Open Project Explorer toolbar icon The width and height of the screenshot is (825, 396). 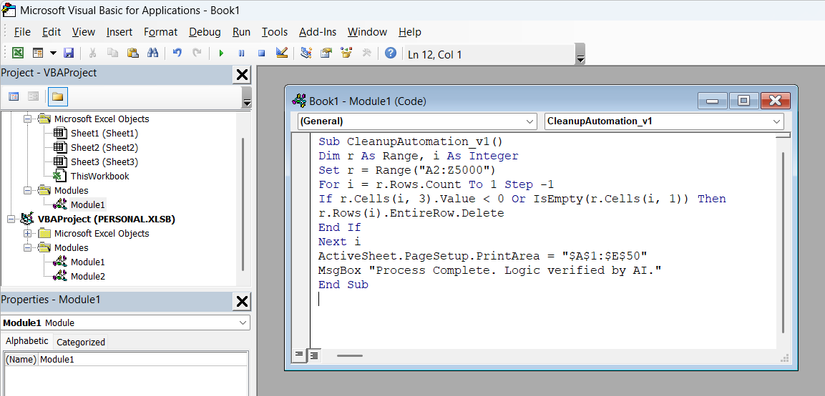tap(306, 53)
